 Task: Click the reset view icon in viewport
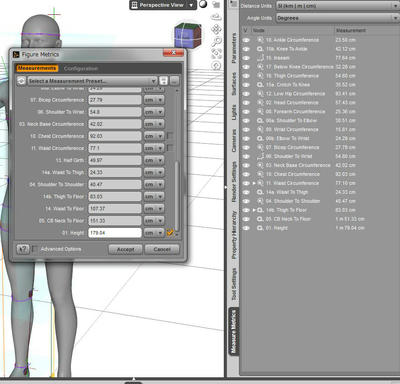point(216,66)
